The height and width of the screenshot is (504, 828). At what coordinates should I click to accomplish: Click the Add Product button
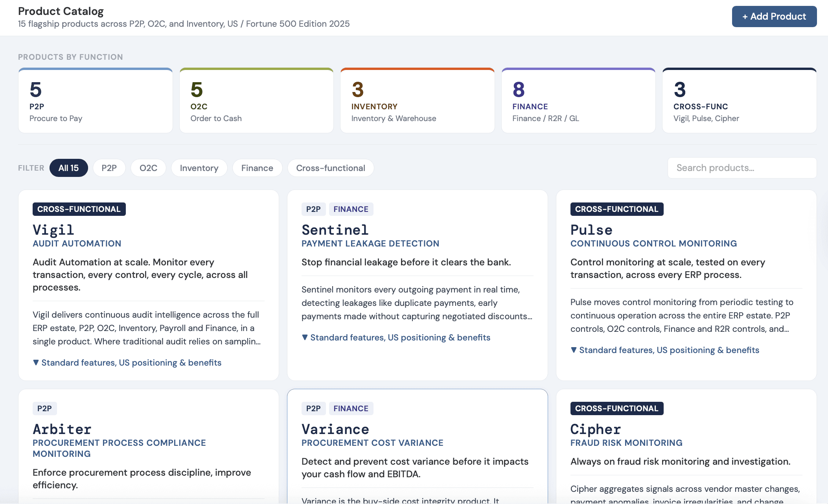774,17
